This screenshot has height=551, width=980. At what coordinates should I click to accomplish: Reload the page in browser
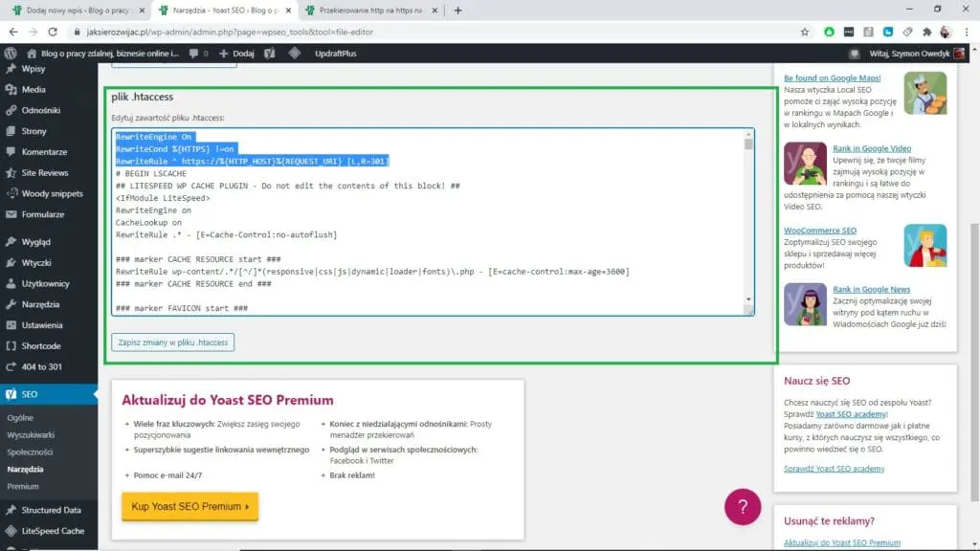(53, 32)
